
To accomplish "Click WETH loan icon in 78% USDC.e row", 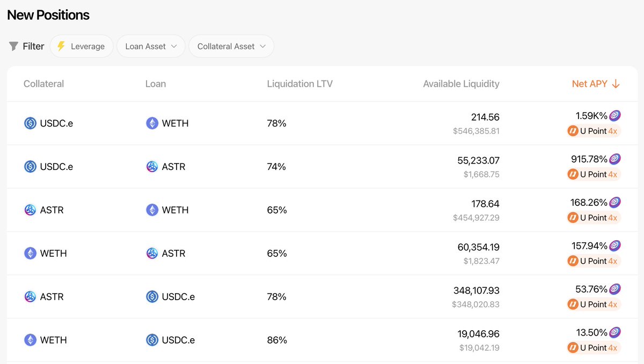I will click(152, 123).
